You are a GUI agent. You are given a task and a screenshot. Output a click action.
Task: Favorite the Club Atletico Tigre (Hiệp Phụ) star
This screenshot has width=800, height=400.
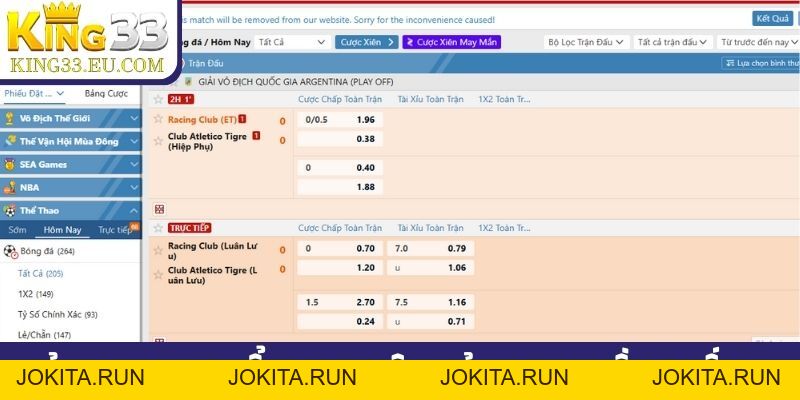pyautogui.click(x=158, y=141)
